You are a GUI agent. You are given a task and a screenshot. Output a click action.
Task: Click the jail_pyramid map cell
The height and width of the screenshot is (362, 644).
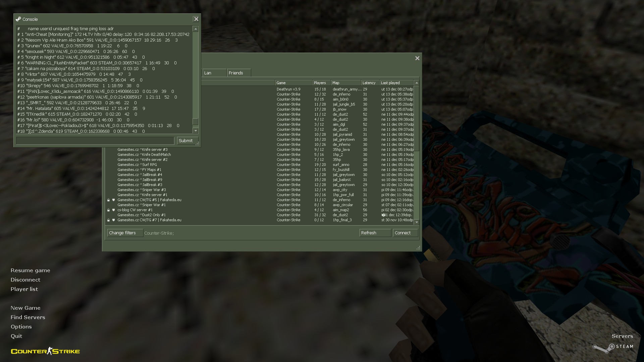[x=342, y=135]
